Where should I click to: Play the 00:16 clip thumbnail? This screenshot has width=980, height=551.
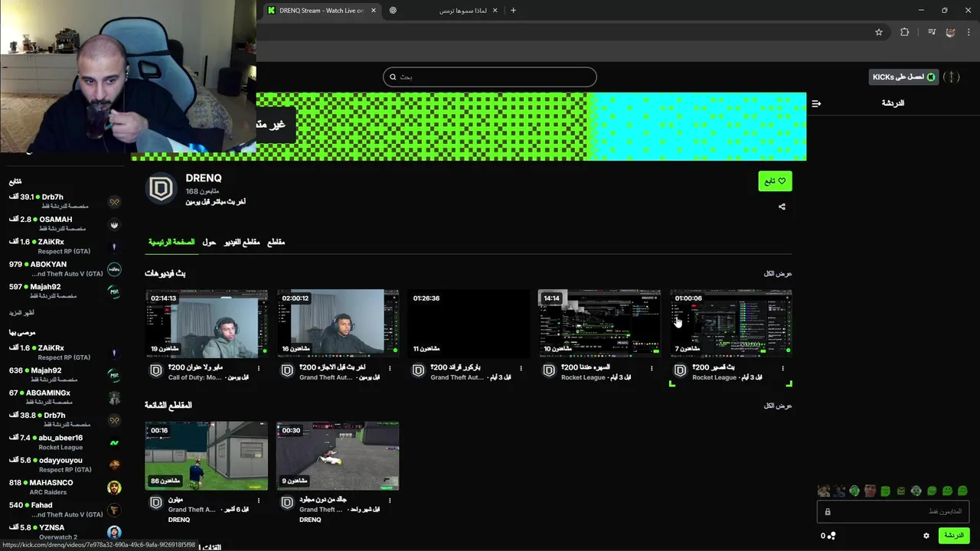click(207, 455)
